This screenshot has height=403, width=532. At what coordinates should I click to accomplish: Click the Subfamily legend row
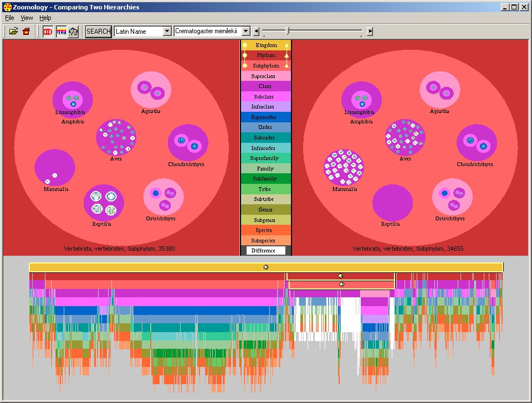(x=266, y=179)
